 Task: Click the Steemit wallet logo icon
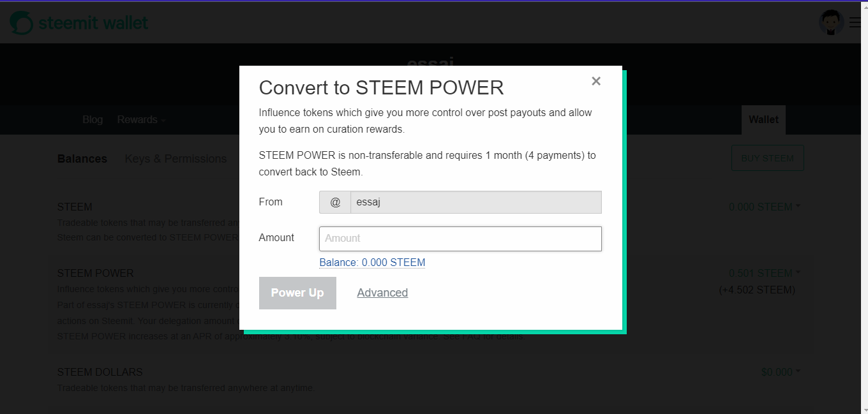21,23
